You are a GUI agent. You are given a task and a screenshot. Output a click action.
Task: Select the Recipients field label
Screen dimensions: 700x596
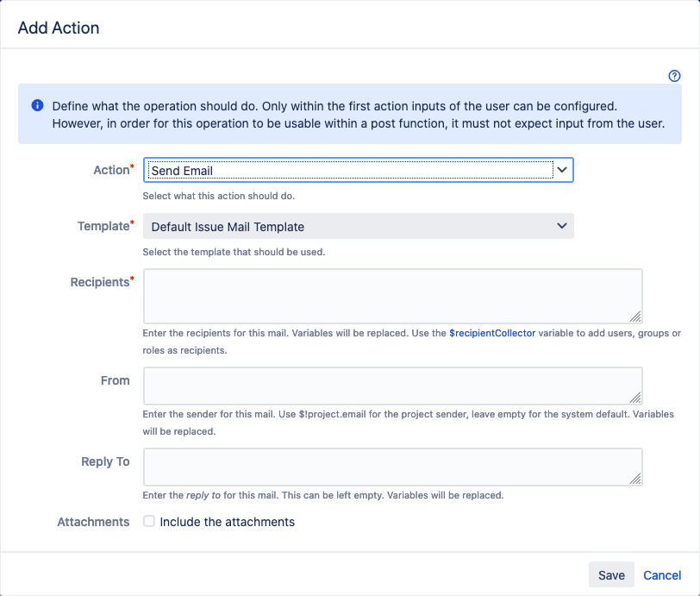tap(99, 283)
